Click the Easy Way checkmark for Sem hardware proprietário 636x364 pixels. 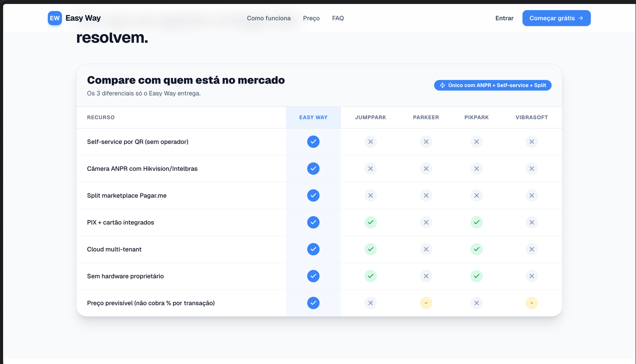313,276
